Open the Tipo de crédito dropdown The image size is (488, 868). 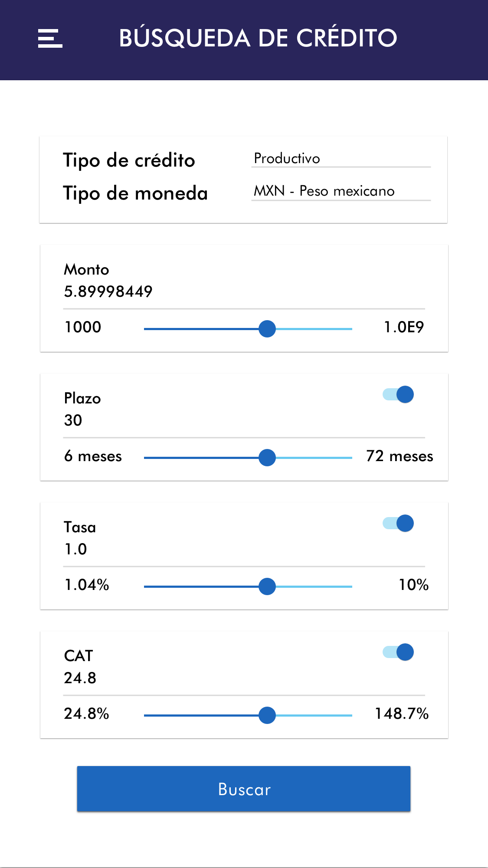tap(341, 159)
